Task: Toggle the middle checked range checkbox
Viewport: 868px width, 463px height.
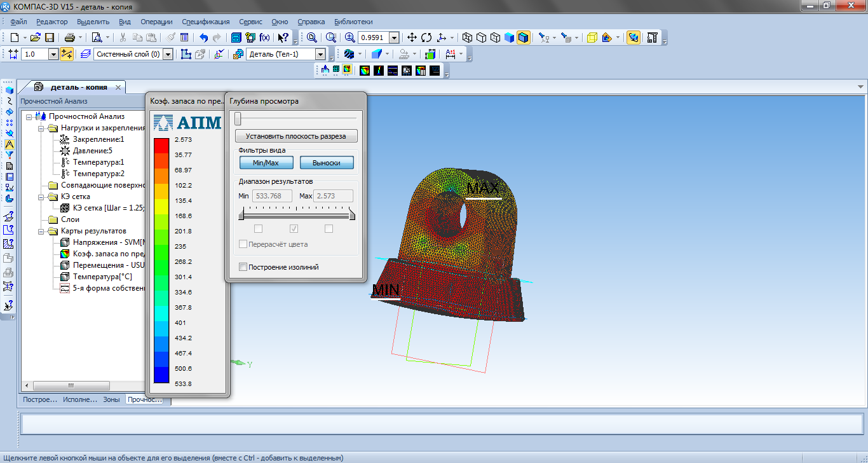Action: tap(294, 229)
